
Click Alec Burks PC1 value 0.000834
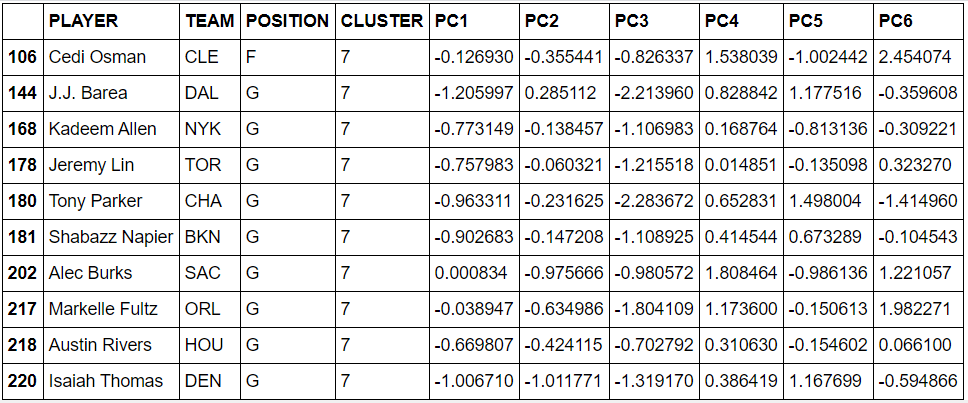click(x=474, y=273)
